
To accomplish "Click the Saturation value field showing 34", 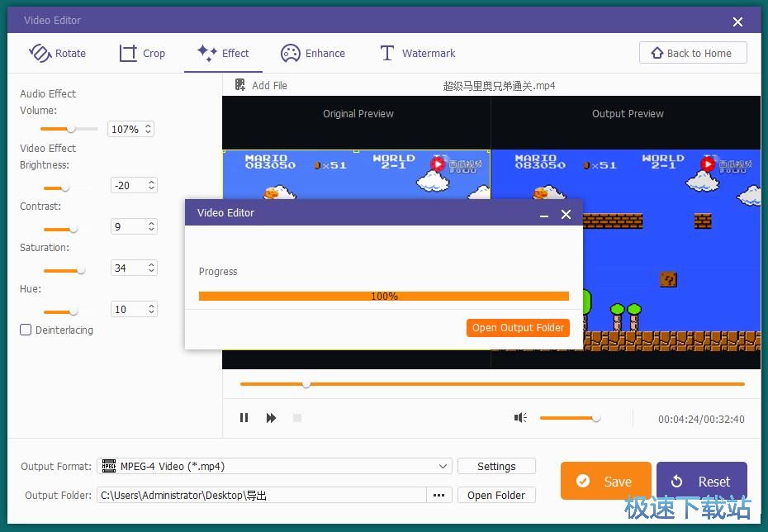I will pyautogui.click(x=134, y=268).
